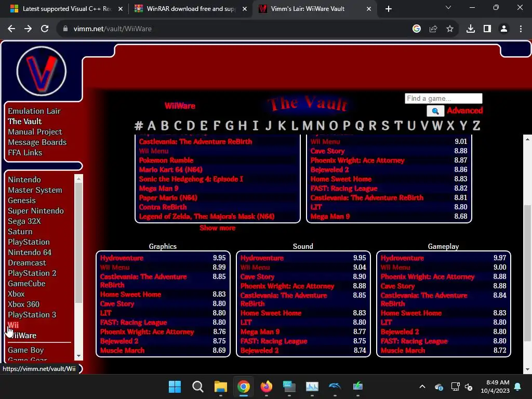Viewport: 532px width, 399px height.
Task: Open the taskbar clock and date
Action: 495,387
